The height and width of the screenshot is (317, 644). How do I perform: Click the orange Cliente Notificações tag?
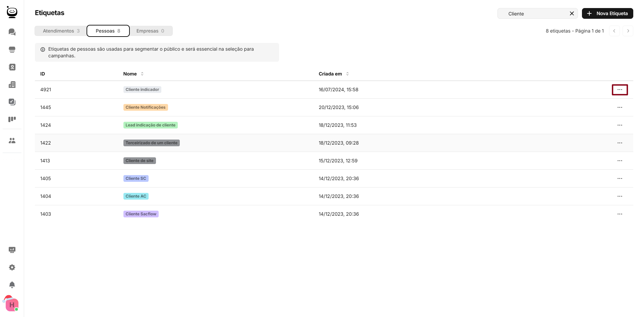(x=146, y=107)
